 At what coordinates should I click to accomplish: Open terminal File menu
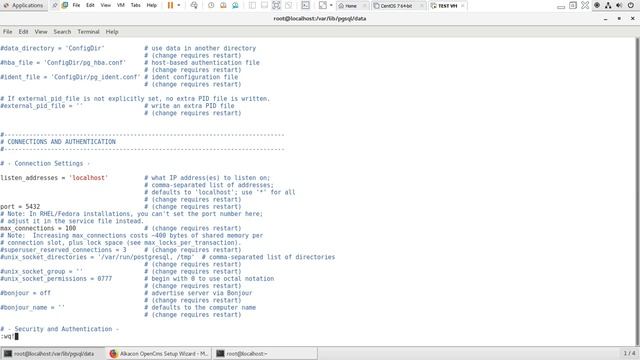tap(7, 31)
